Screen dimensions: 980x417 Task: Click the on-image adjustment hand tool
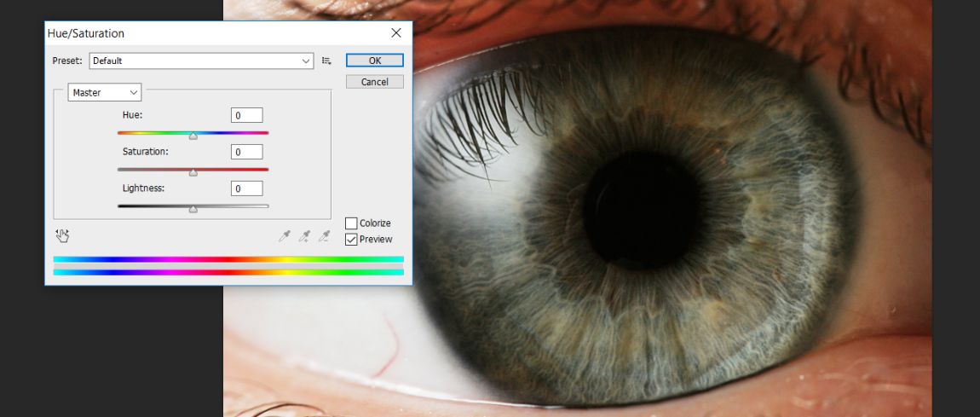(62, 235)
